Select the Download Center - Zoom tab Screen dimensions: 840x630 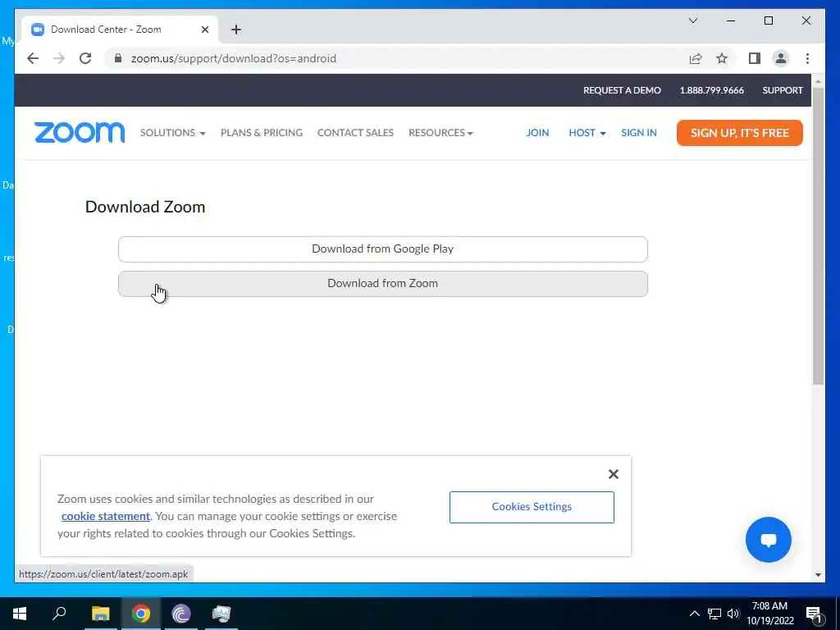pos(120,30)
